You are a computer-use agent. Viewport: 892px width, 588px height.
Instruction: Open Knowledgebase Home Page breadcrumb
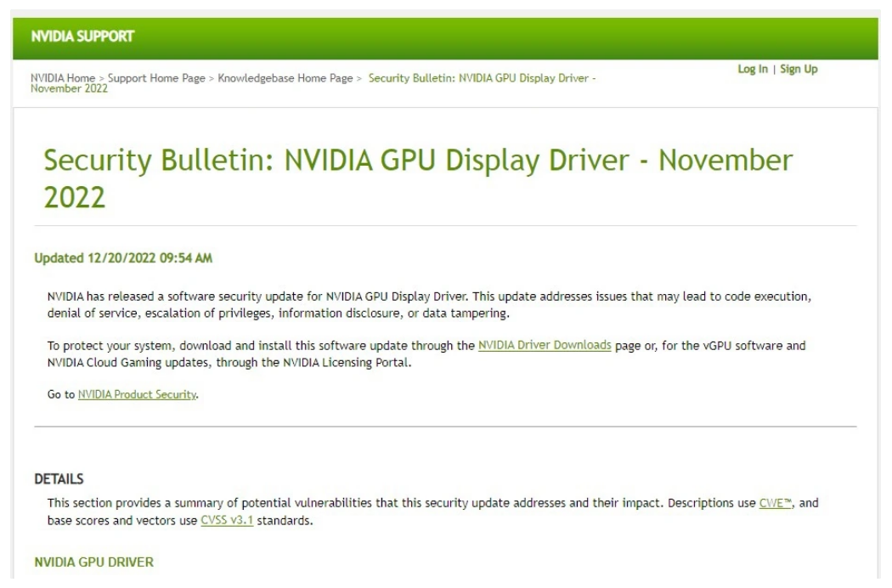(x=285, y=78)
